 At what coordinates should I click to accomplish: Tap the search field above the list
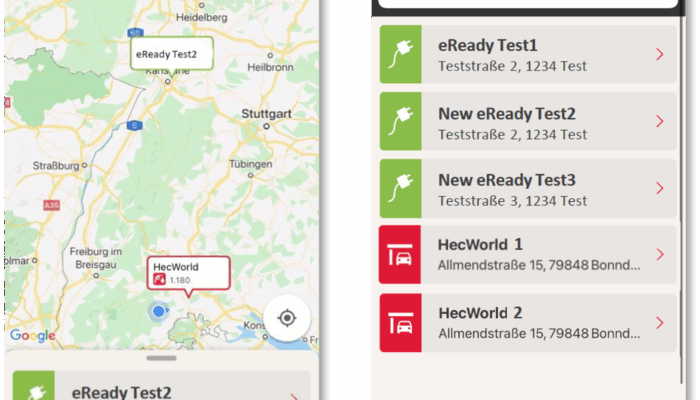pyautogui.click(x=527, y=4)
